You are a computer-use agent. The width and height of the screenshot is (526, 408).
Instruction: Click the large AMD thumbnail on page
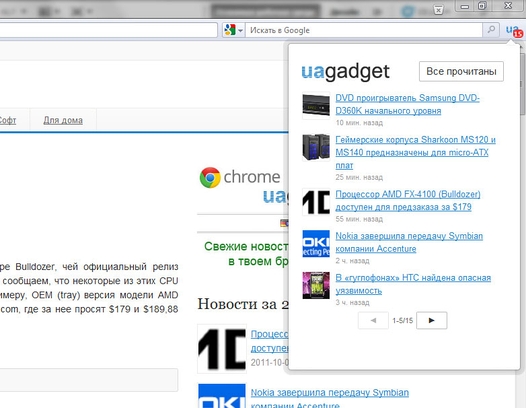tap(222, 349)
